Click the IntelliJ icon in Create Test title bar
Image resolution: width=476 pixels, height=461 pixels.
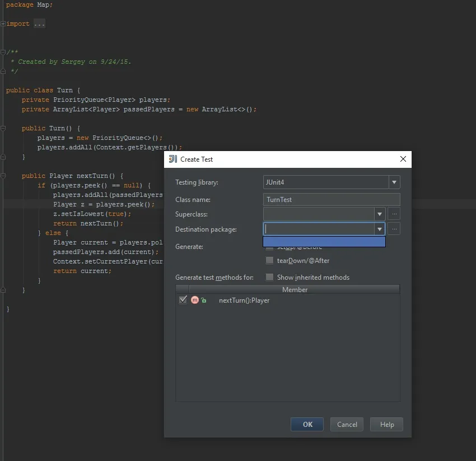coord(173,159)
